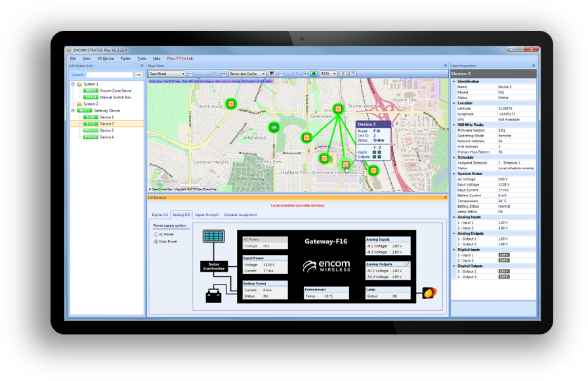Toggle Digital Outputs 1 - Output 1 OFF switch

coord(503,271)
